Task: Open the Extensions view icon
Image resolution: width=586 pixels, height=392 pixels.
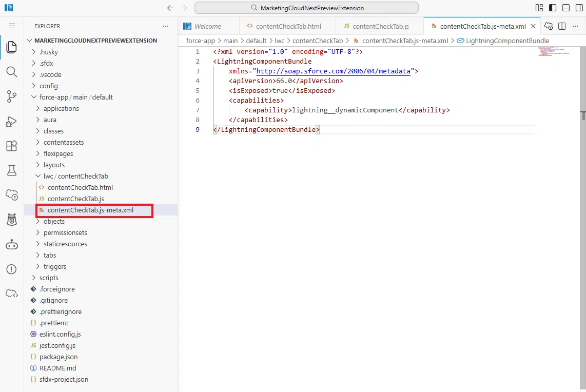Action: (x=12, y=146)
